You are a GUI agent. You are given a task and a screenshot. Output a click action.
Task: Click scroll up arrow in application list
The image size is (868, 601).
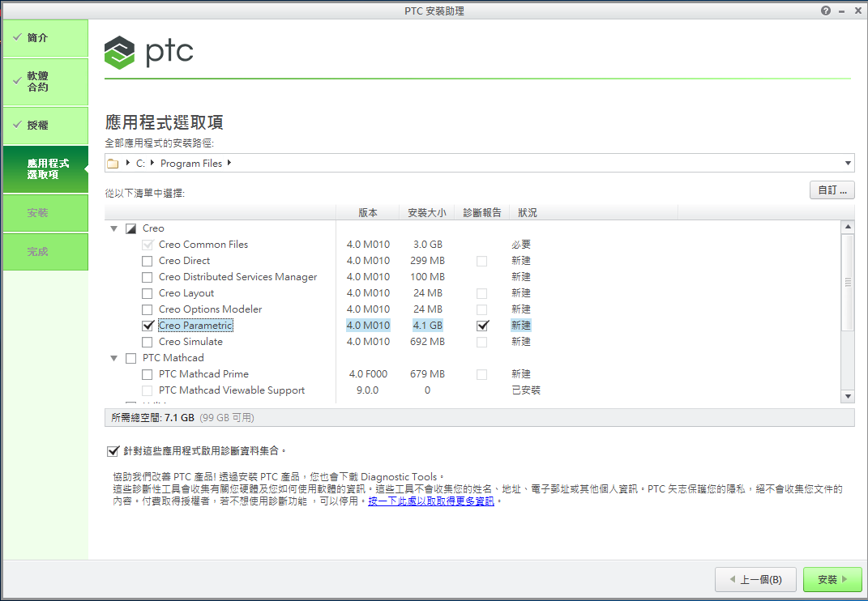[848, 228]
